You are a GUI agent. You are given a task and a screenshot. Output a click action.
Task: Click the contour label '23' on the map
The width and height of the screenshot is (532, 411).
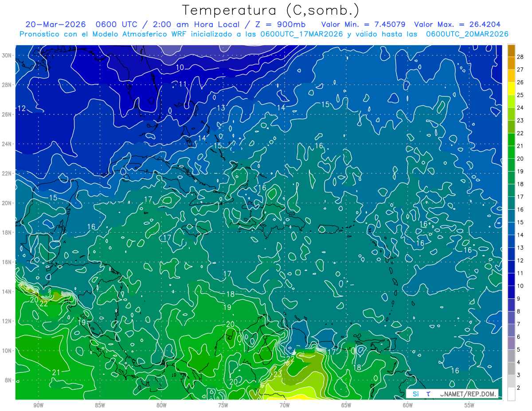coord(278,374)
